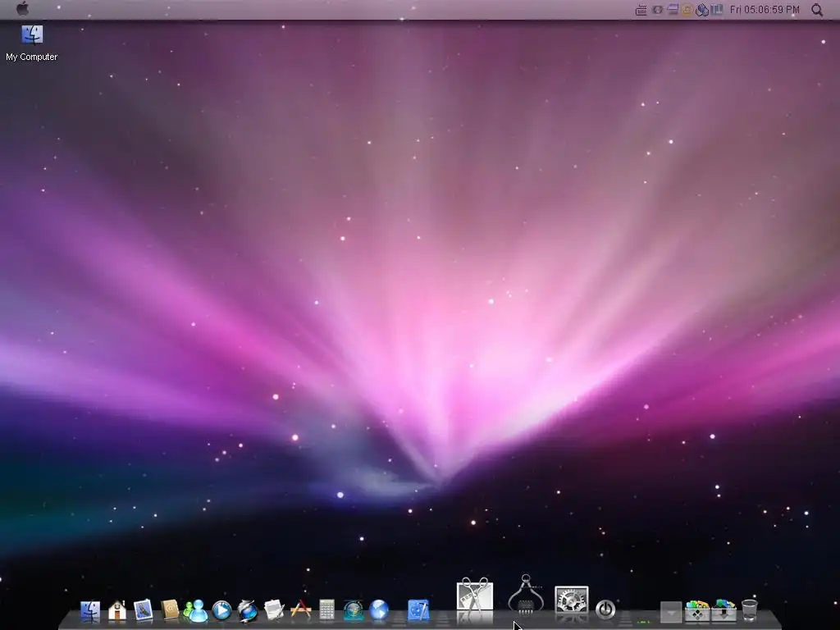Click the Fri 05:06:59 PM clock
The image size is (840, 630).
[x=765, y=10]
